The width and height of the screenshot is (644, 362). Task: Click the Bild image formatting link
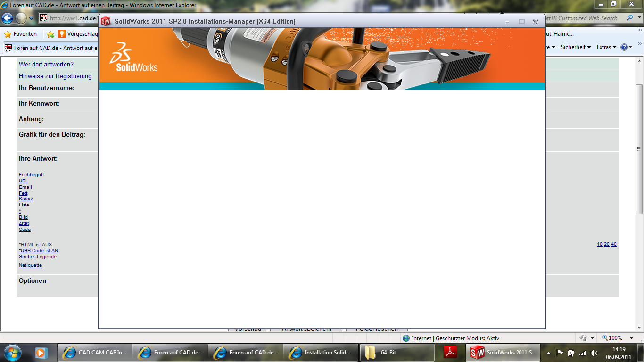click(23, 217)
